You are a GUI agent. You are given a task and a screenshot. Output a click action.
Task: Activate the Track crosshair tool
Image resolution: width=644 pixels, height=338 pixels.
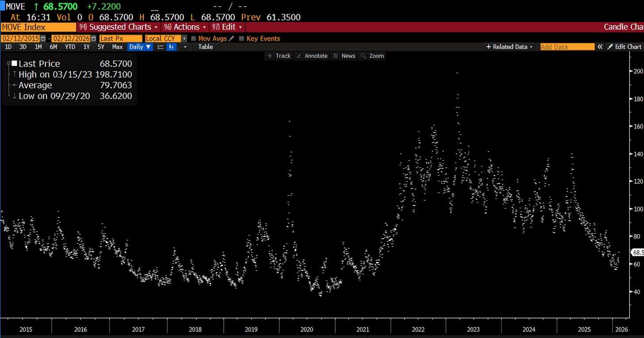click(x=279, y=56)
